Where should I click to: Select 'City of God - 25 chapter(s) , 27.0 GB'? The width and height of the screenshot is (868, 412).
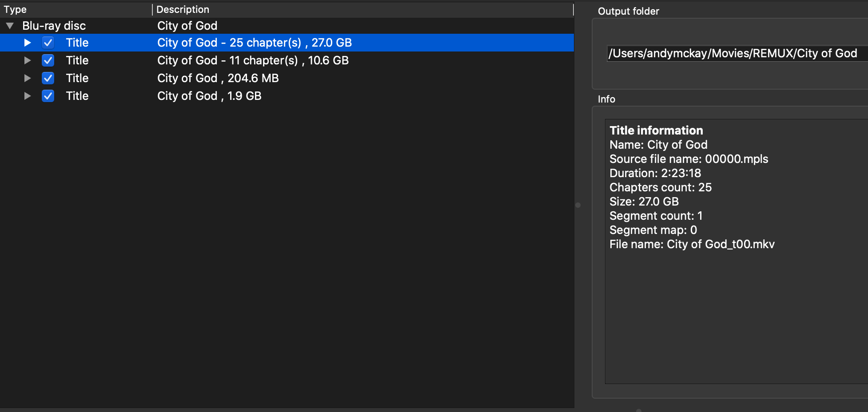(255, 43)
